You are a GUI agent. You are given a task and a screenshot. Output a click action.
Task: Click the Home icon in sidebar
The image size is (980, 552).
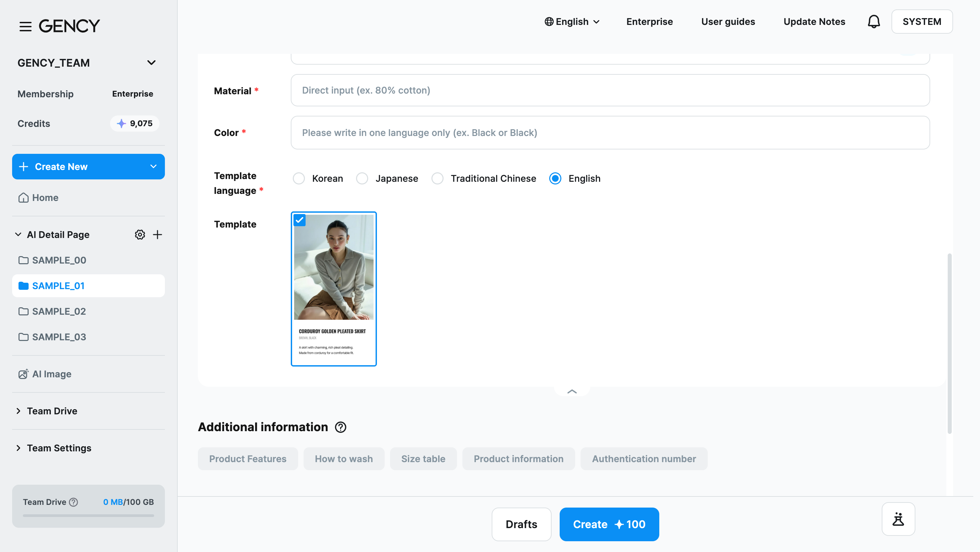click(x=23, y=198)
